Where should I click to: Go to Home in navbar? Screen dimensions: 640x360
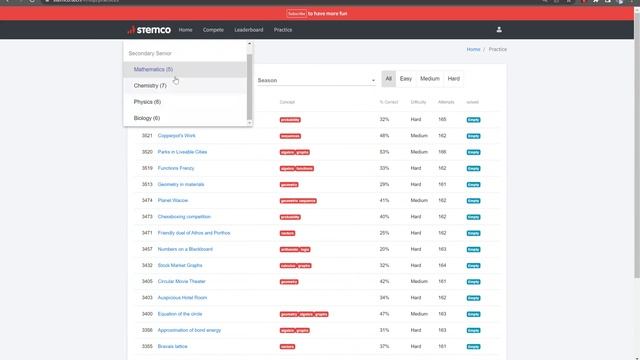tap(185, 30)
